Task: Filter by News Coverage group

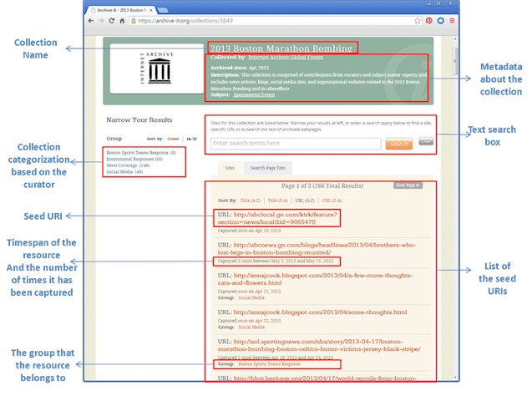Action: (128, 165)
